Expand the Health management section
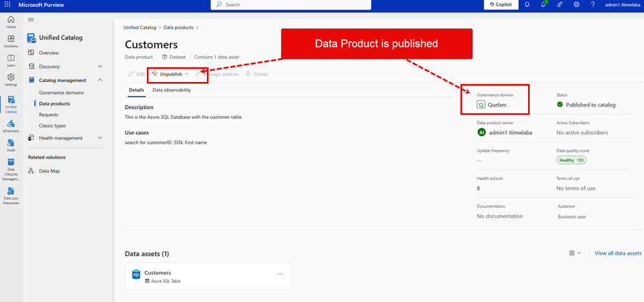Viewport: 644px width, 302px height. point(65,138)
